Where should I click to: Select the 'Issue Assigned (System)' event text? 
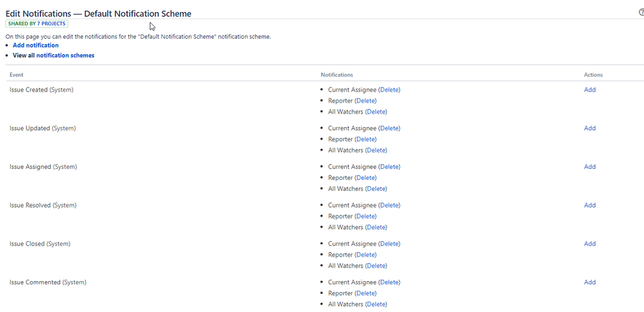pos(43,167)
